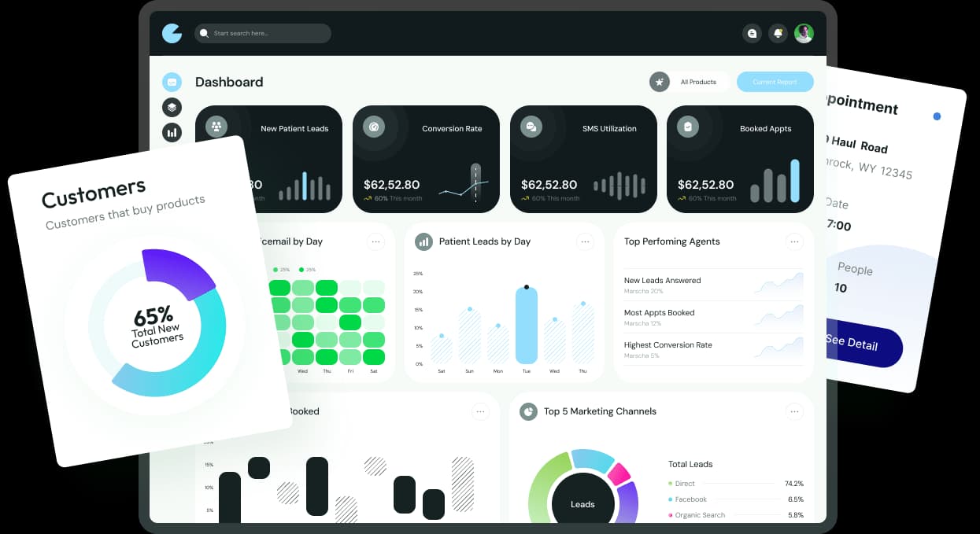Click the star icon beside All Products
The height and width of the screenshot is (534, 980).
pos(660,82)
